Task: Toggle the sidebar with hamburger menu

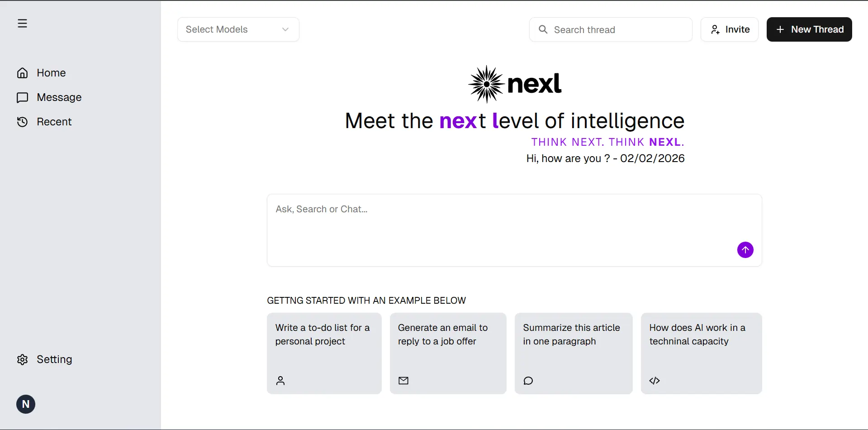Action: click(23, 23)
